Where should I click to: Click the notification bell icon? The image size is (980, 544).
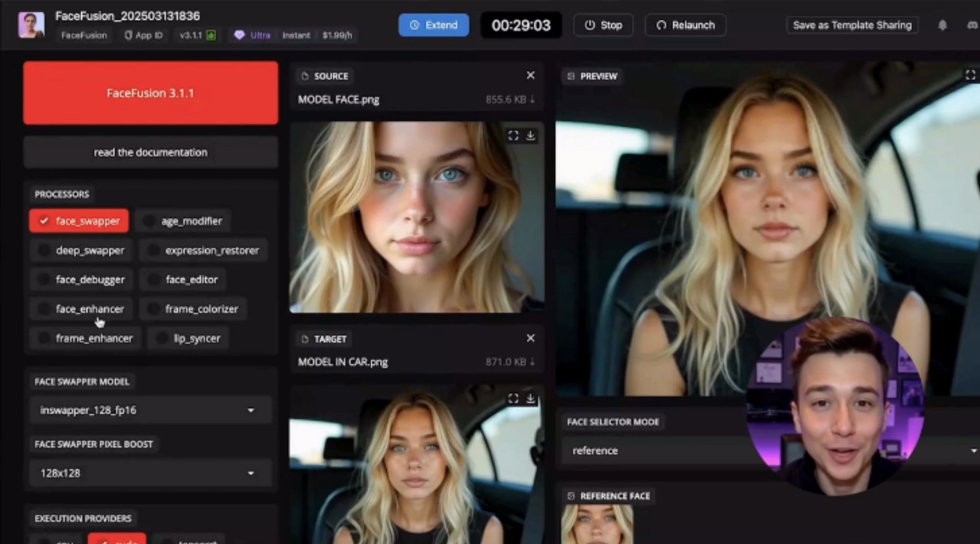pyautogui.click(x=942, y=25)
